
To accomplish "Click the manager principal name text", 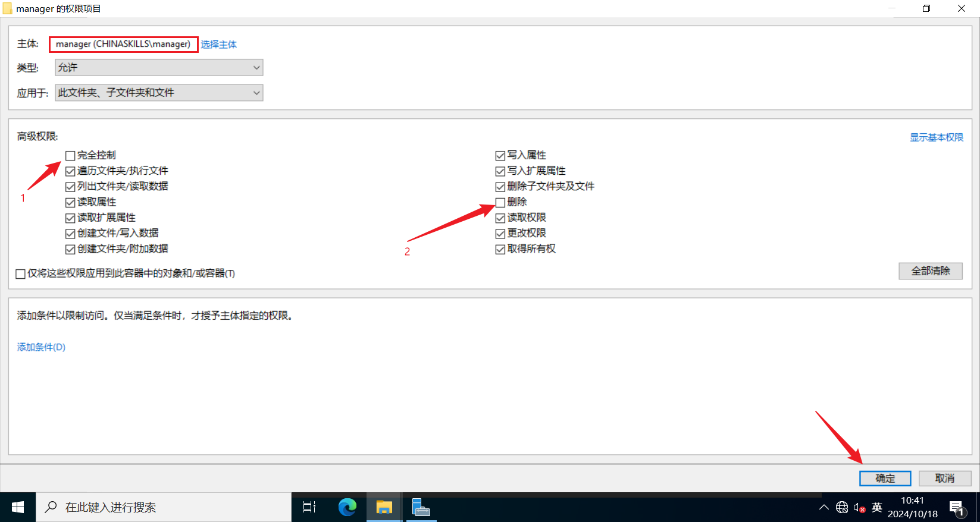I will (123, 44).
